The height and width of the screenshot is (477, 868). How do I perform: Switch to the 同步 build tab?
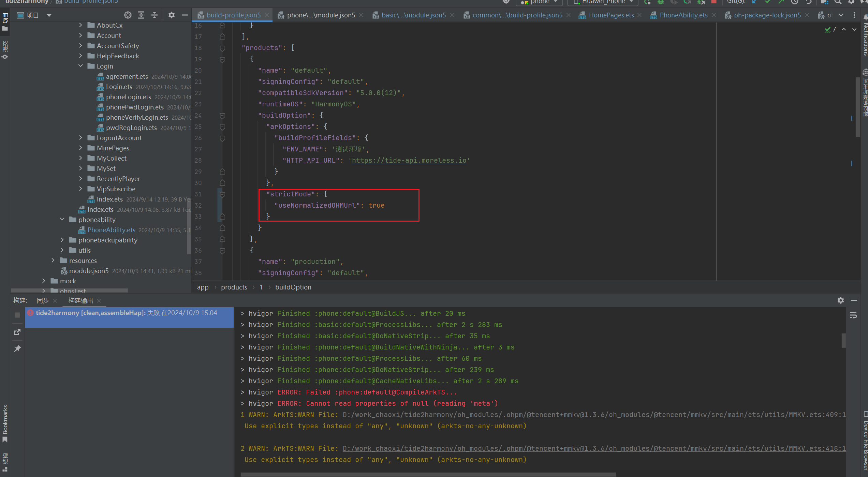pyautogui.click(x=43, y=301)
